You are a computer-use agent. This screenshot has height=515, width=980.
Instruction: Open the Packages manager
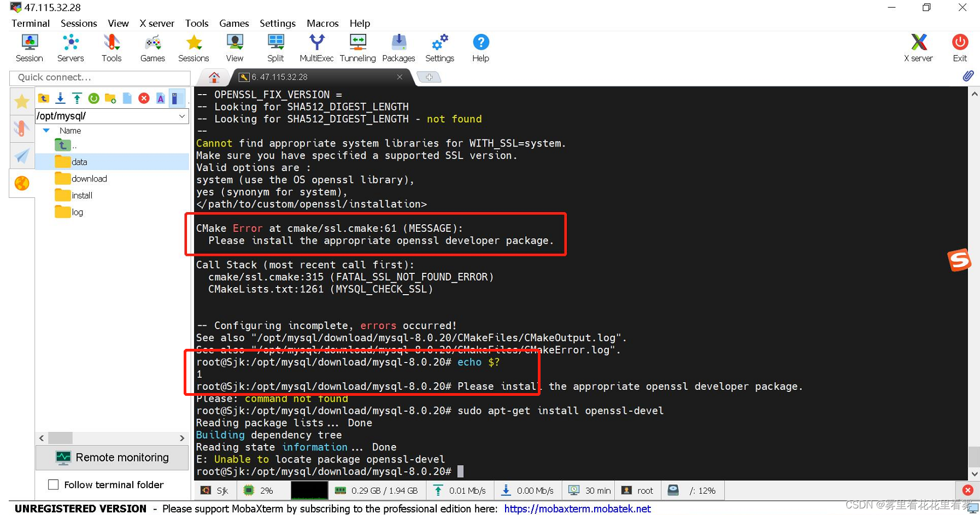(x=398, y=48)
